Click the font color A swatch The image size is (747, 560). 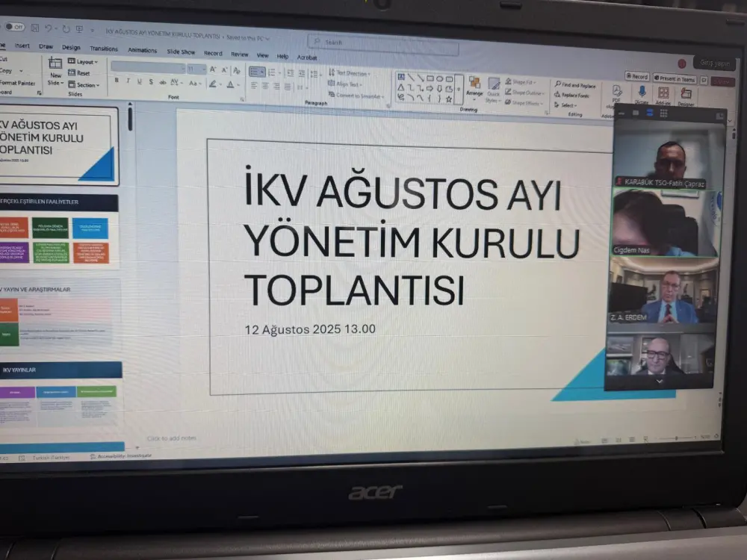(231, 85)
